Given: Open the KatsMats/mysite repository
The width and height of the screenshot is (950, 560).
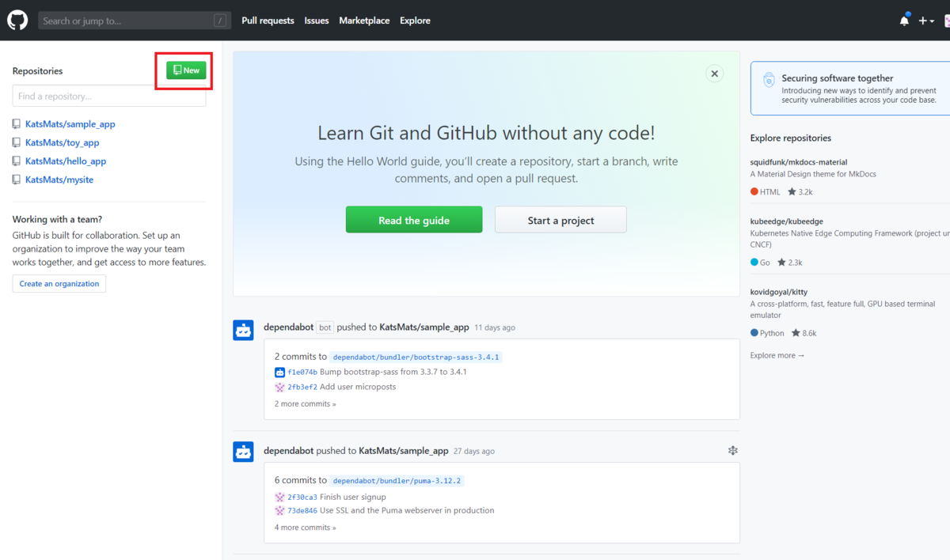Looking at the screenshot, I should (x=59, y=180).
